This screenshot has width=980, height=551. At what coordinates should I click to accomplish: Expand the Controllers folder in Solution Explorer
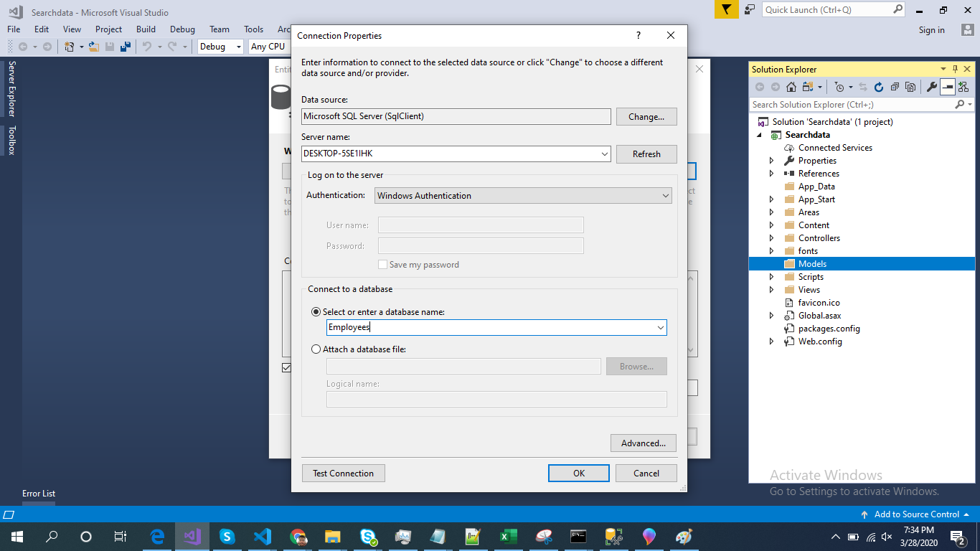tap(771, 238)
